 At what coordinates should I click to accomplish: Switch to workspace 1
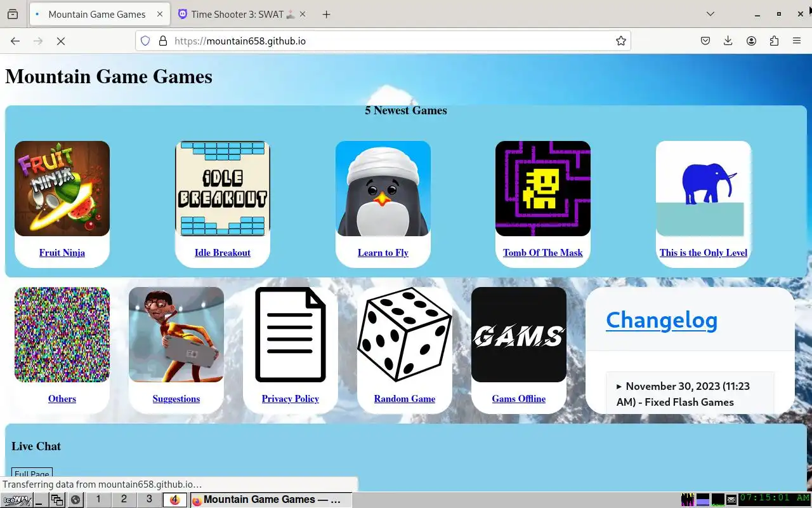(x=98, y=500)
